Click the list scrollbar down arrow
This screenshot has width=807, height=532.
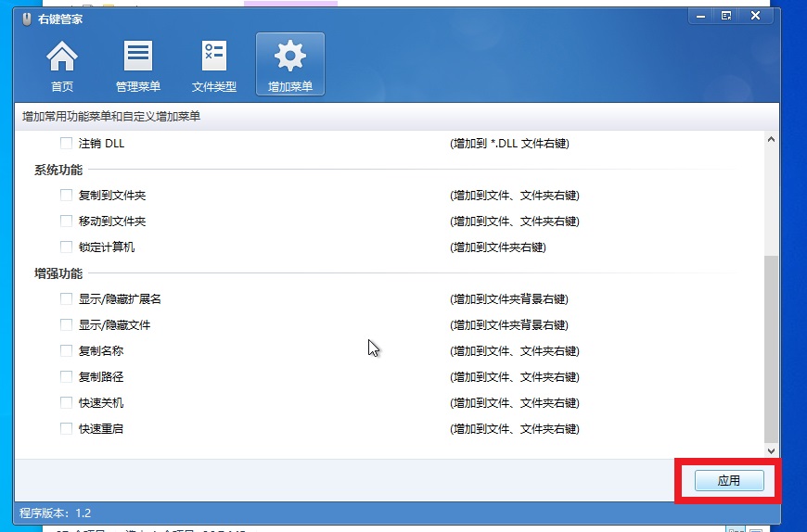tap(771, 450)
